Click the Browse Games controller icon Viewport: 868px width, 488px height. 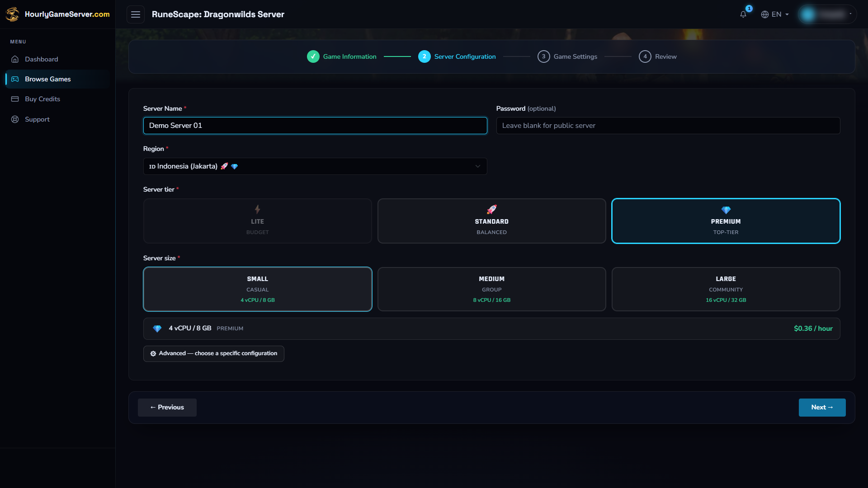click(15, 79)
